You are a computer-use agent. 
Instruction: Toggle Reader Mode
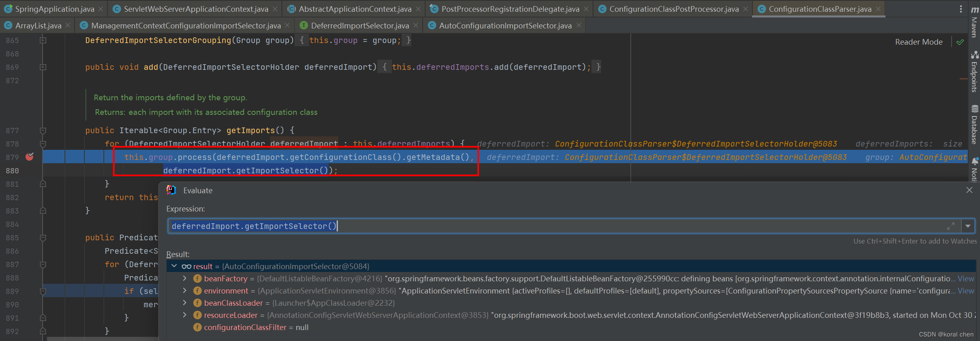(x=919, y=42)
